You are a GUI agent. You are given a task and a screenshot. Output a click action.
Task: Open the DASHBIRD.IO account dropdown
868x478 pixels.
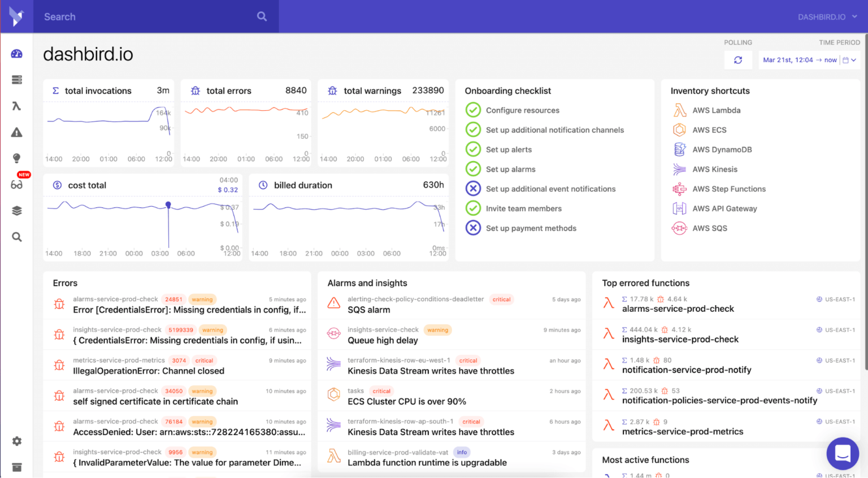(x=827, y=16)
